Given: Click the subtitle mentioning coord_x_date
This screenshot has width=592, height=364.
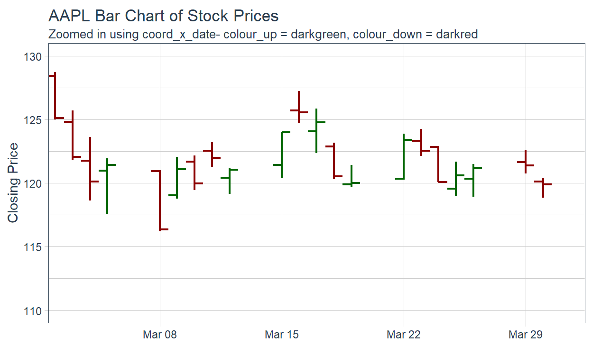Looking at the screenshot, I should (263, 34).
